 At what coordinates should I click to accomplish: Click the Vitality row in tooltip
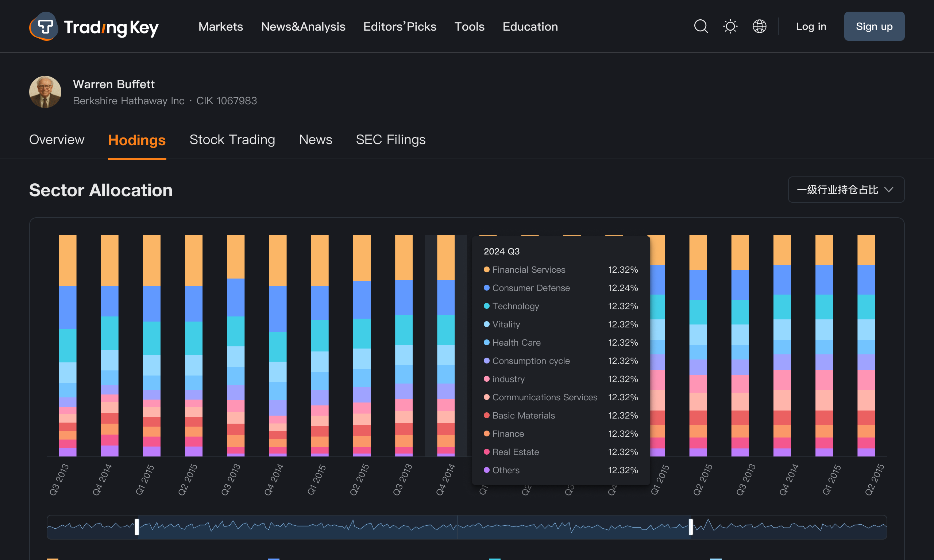561,324
